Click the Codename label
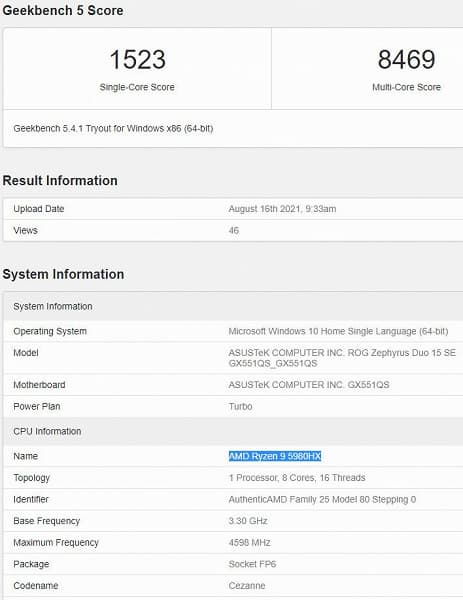463x600 pixels. [36, 586]
